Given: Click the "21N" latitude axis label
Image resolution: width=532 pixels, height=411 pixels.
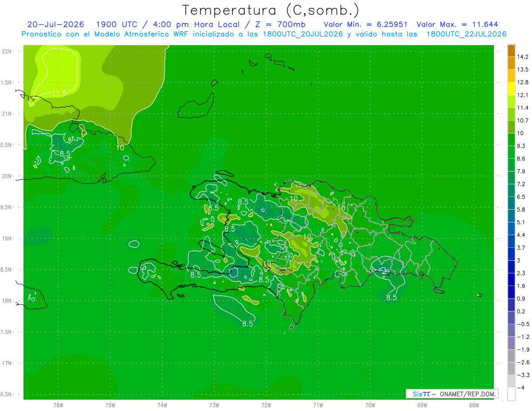Looking at the screenshot, I should tap(8, 114).
